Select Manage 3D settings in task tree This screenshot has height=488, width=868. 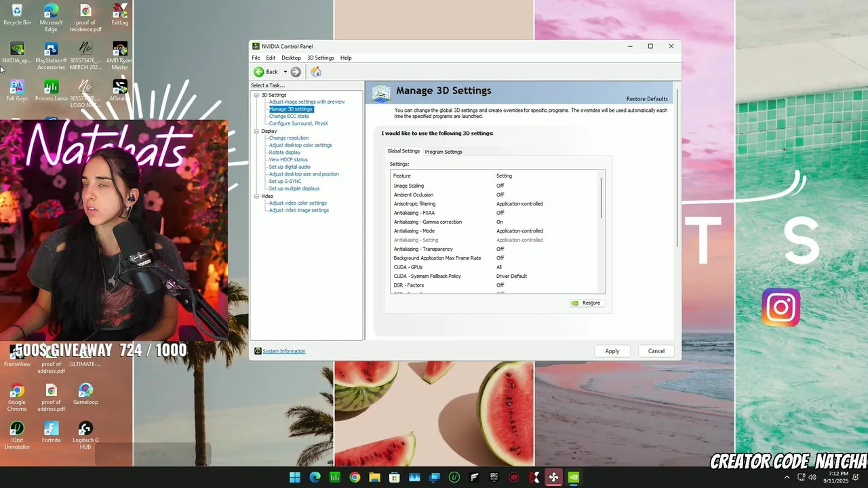(291, 109)
